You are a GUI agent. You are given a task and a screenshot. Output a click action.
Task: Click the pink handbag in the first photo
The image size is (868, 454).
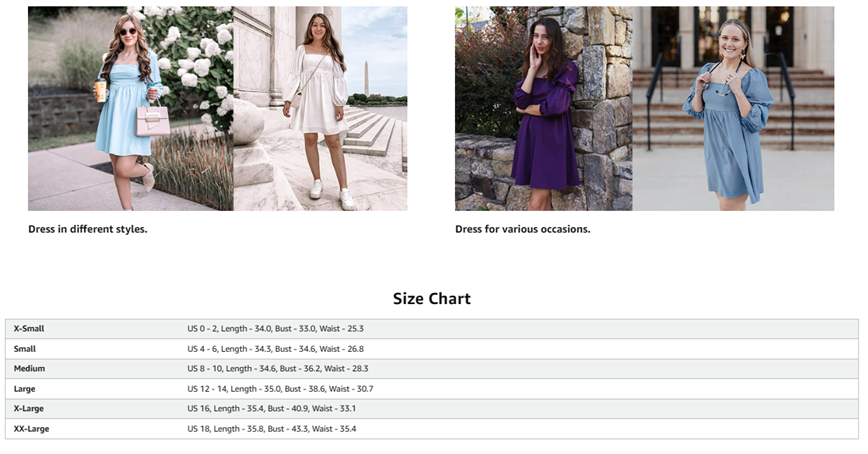pos(152,120)
